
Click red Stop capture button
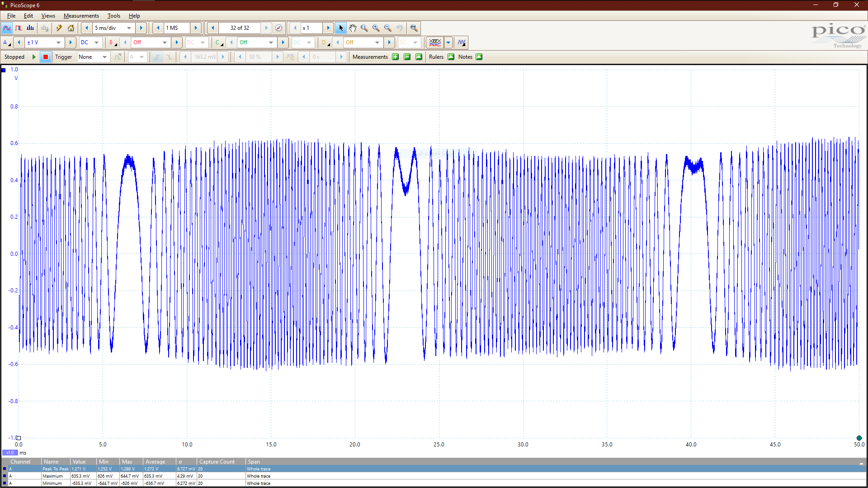coord(45,57)
